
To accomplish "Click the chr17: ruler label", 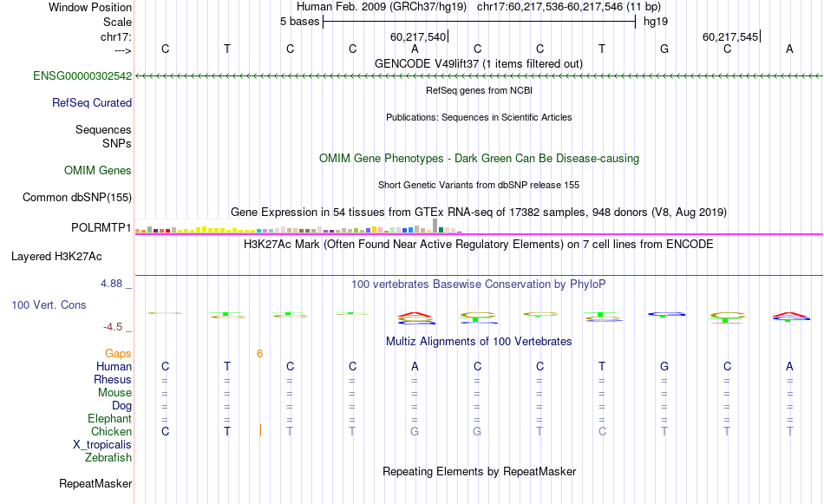I will [116, 36].
